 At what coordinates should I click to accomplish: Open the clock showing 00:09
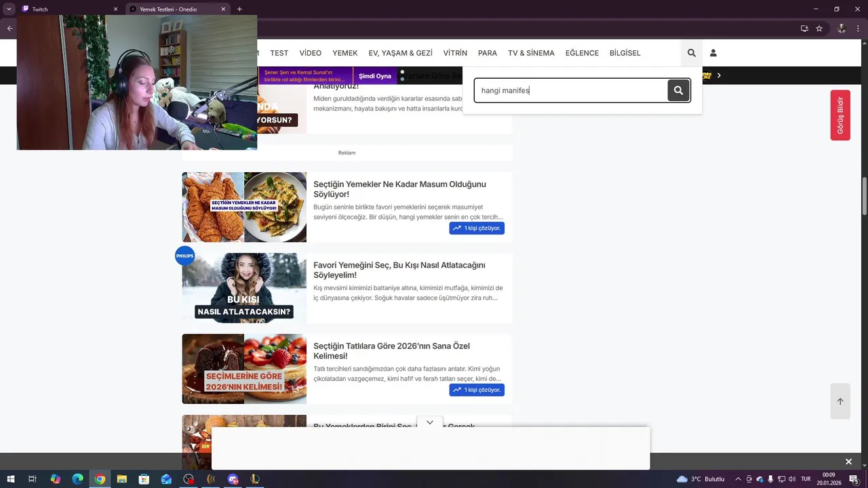click(x=829, y=479)
